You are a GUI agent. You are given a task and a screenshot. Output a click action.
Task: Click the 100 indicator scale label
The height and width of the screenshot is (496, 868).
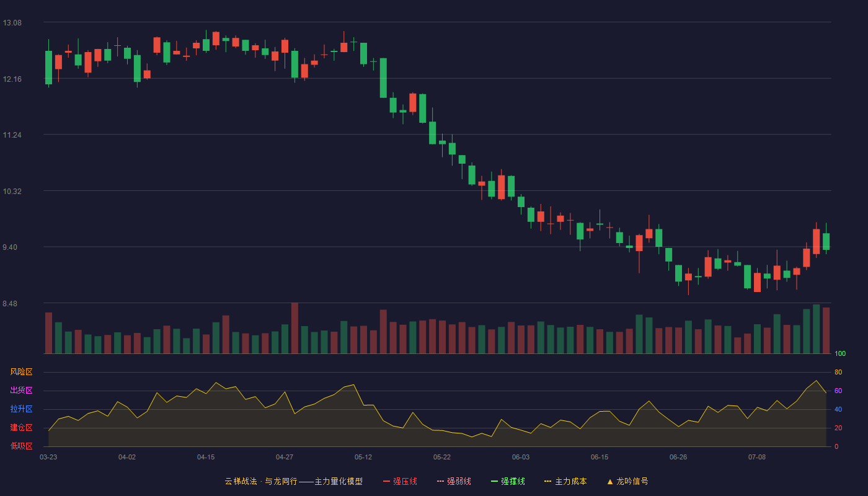click(840, 354)
